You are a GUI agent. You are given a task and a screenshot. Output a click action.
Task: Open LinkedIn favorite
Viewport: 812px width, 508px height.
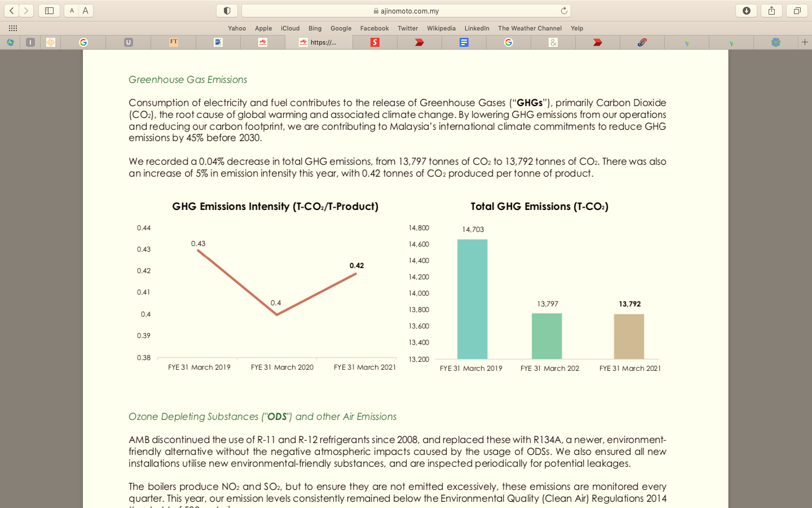click(x=477, y=28)
